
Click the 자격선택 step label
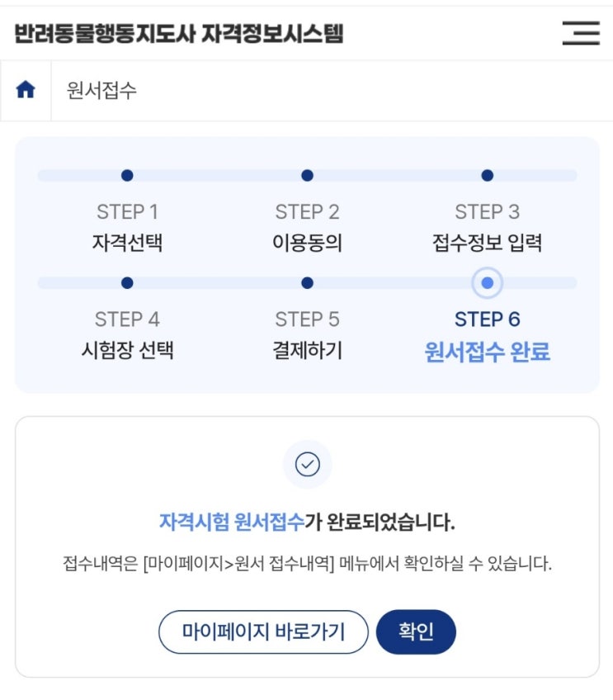click(127, 243)
